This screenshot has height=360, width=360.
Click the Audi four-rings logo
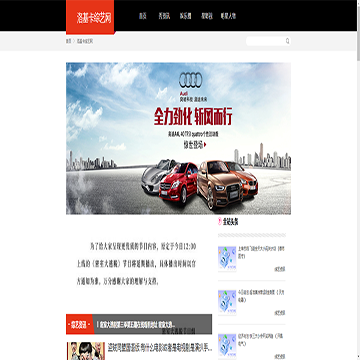pyautogui.click(x=190, y=80)
